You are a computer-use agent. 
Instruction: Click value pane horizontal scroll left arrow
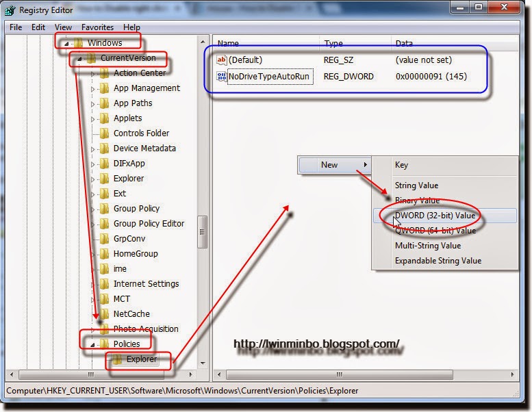[x=219, y=374]
